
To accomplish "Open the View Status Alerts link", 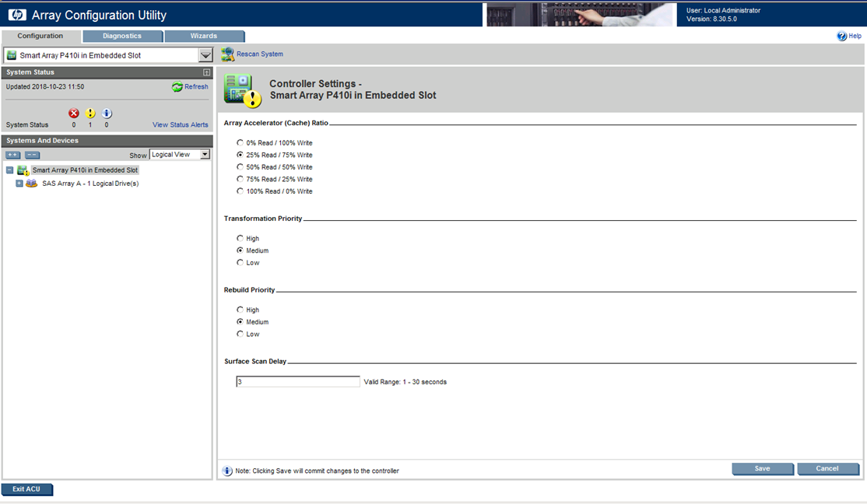I will (181, 125).
